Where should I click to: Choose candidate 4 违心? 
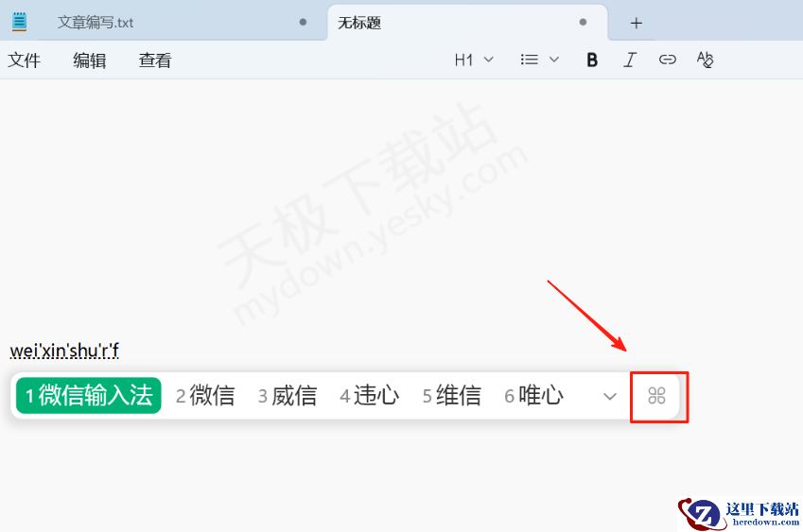[369, 395]
